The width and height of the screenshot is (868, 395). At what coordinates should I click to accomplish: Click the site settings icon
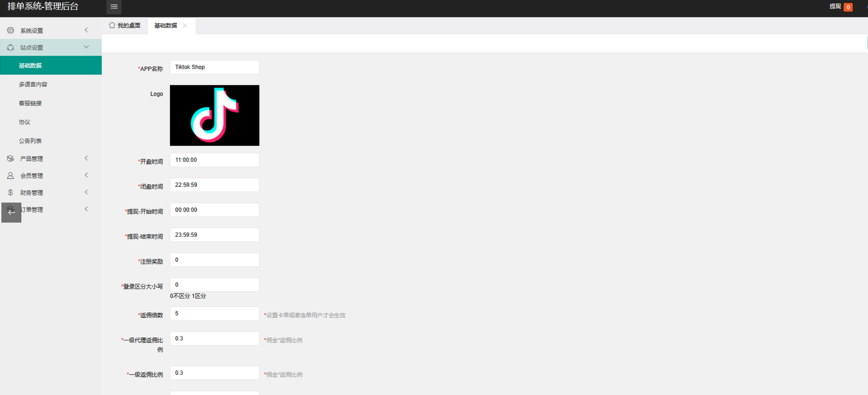(11, 47)
